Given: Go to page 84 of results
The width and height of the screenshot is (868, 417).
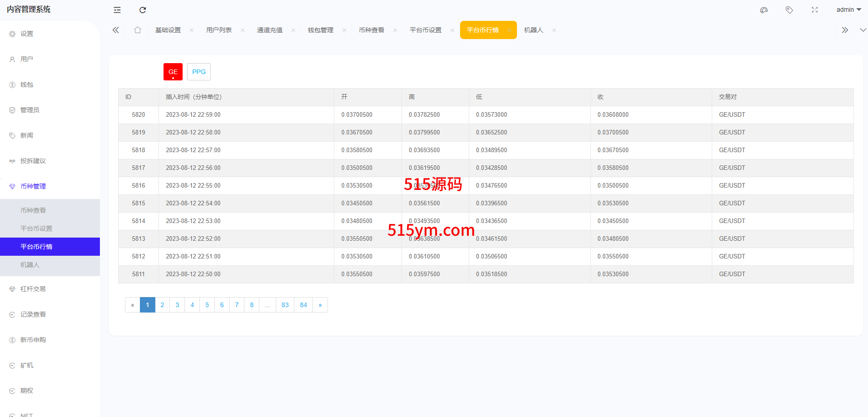Looking at the screenshot, I should [303, 305].
